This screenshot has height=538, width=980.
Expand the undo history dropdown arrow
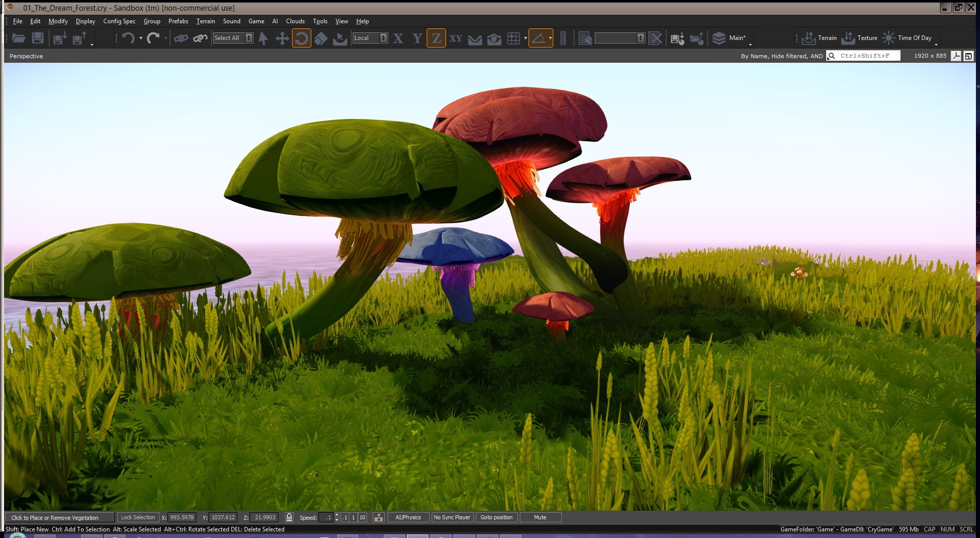click(x=141, y=38)
